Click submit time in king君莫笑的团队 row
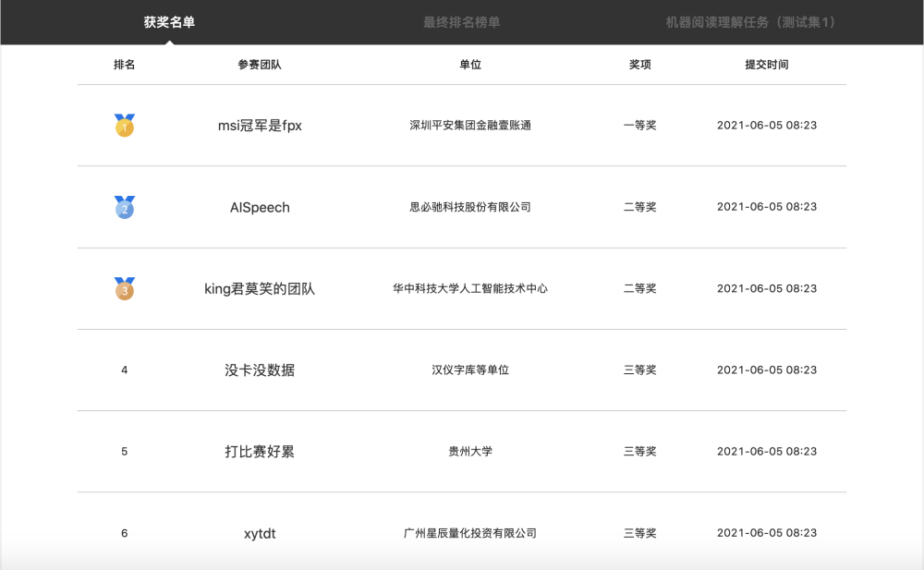The image size is (924, 570). pyautogui.click(x=767, y=288)
